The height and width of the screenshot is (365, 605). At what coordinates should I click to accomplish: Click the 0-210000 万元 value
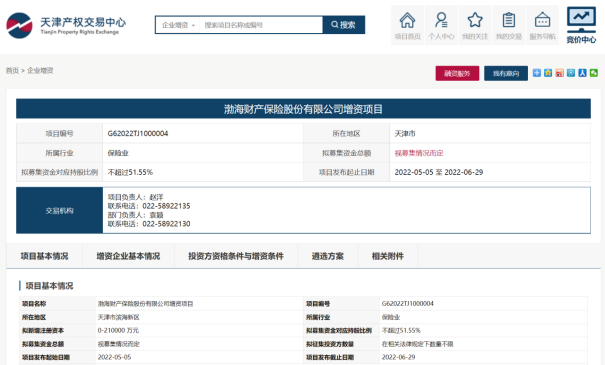pos(118,331)
